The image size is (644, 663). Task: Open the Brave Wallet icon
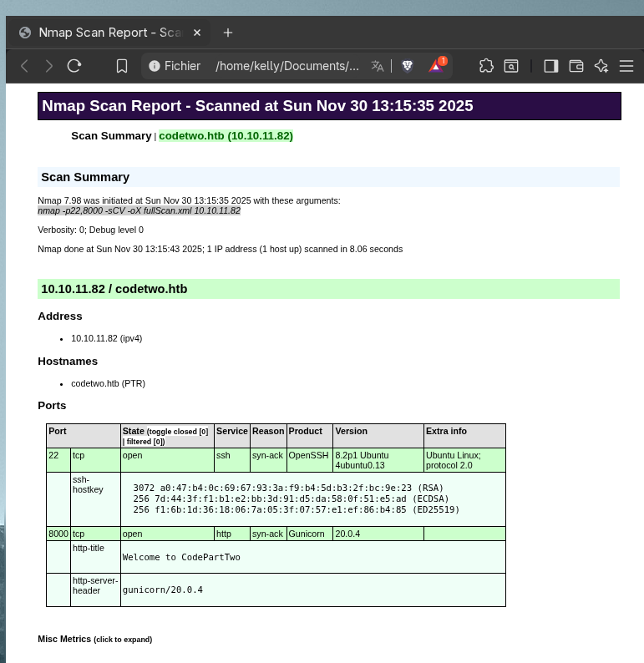pos(576,66)
